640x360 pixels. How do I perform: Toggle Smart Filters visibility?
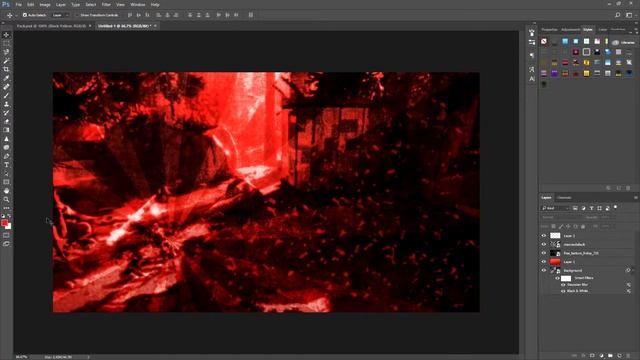click(x=558, y=278)
